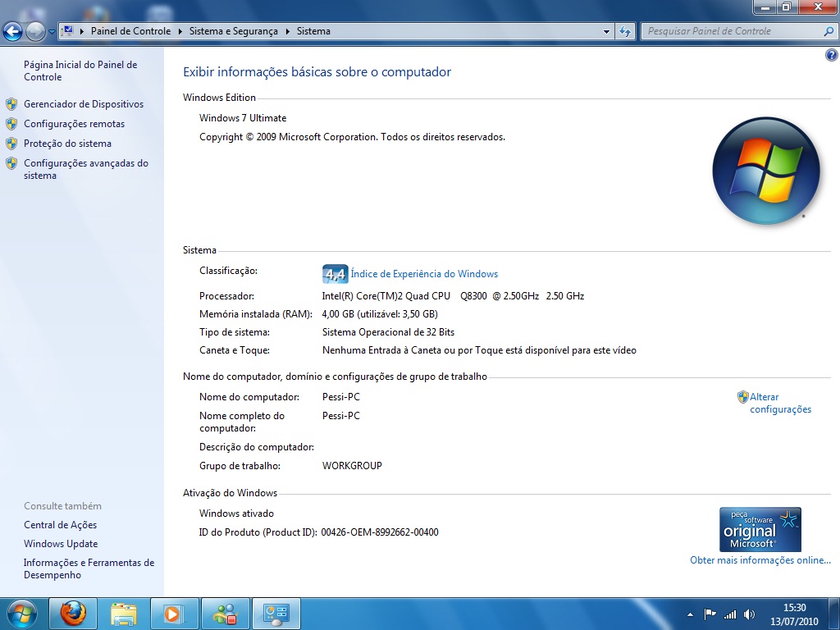Click the shield icon beside Alterar configurações
This screenshot has height=630, width=840.
point(742,397)
